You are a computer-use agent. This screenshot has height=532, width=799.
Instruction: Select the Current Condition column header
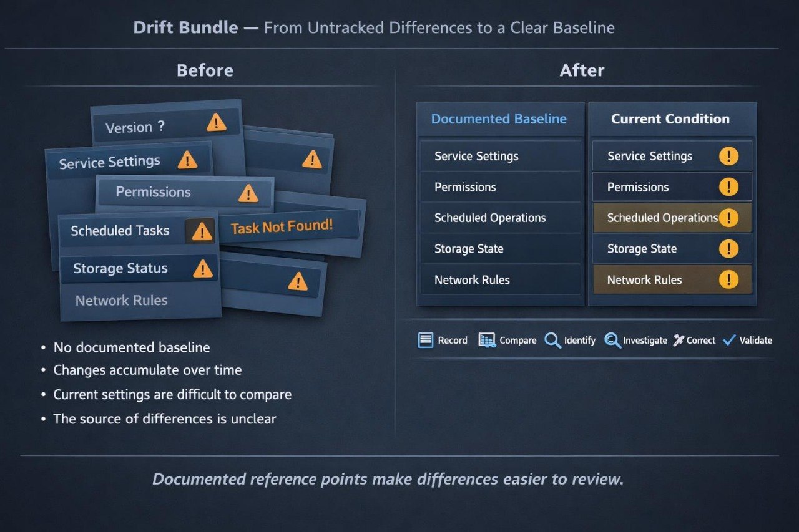[x=670, y=119]
